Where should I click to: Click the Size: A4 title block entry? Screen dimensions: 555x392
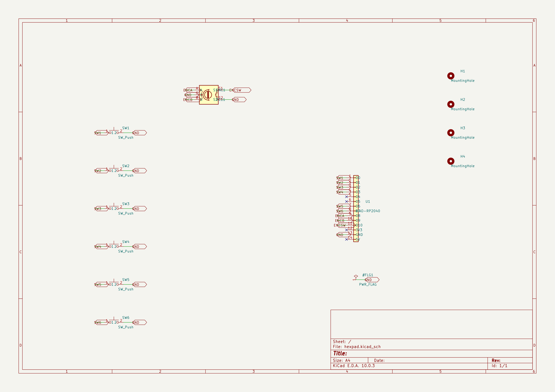pyautogui.click(x=342, y=360)
